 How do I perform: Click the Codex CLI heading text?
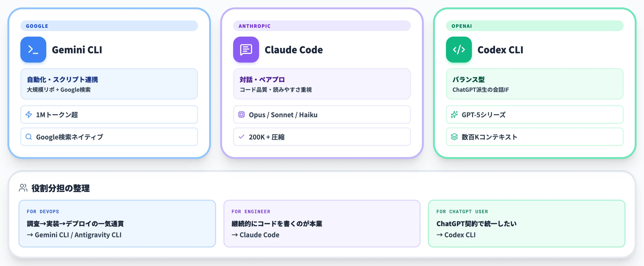pos(500,50)
